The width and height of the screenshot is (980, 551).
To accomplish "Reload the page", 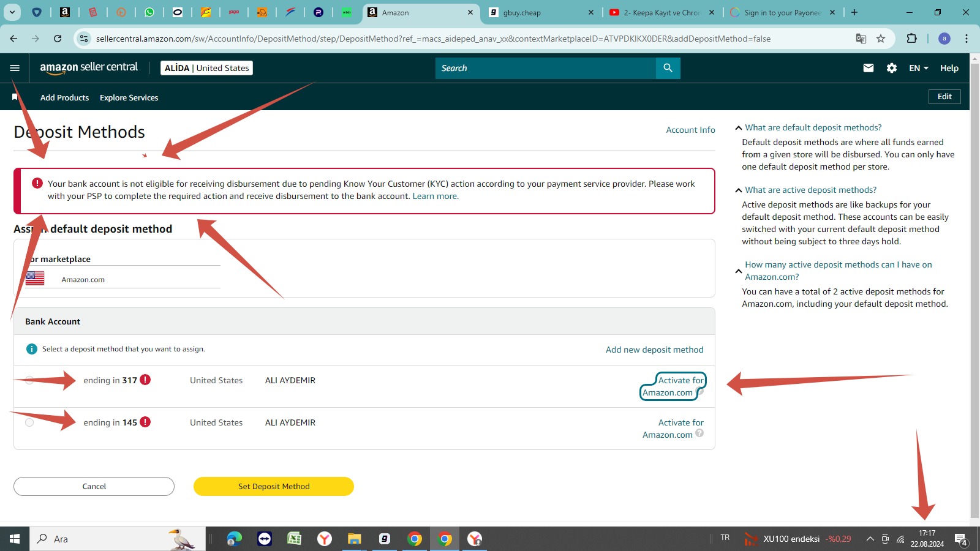I will tap(58, 39).
